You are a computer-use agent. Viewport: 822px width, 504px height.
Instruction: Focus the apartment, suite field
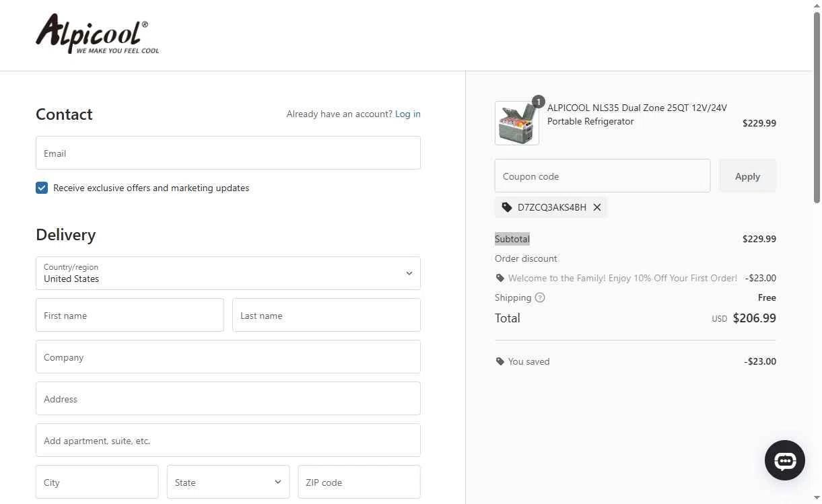[x=228, y=440]
